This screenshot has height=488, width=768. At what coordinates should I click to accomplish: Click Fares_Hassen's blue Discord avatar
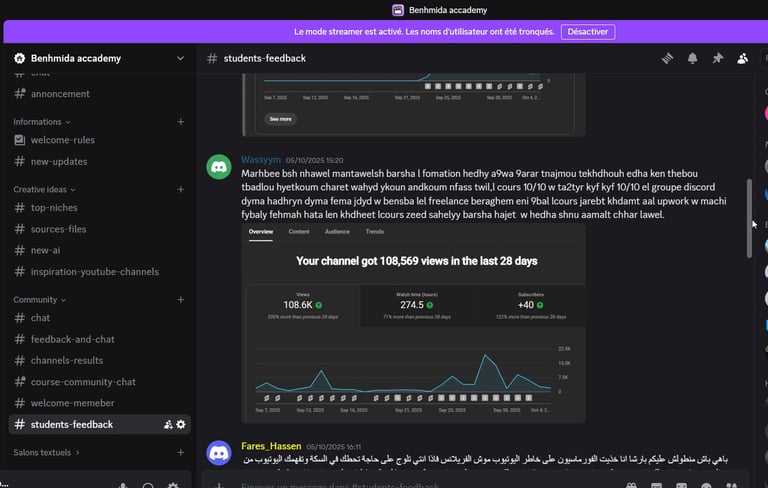point(219,453)
